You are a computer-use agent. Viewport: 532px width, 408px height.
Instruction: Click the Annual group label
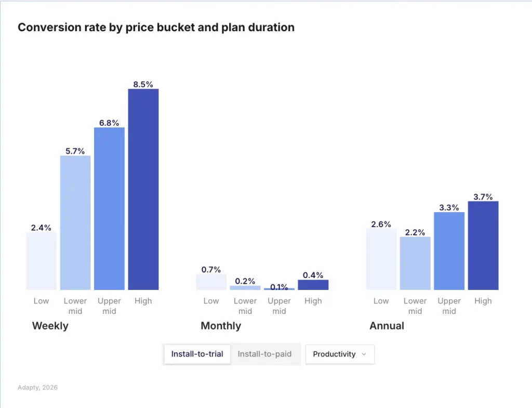(x=387, y=326)
